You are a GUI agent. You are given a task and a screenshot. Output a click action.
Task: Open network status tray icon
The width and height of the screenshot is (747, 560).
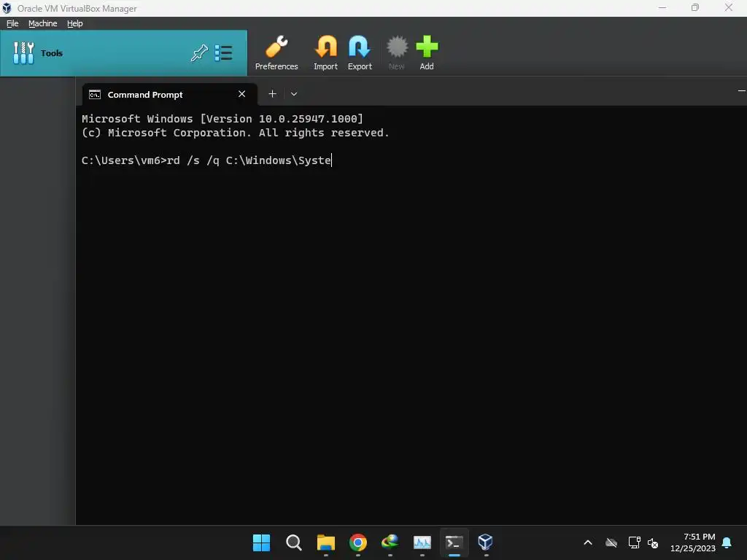pyautogui.click(x=634, y=542)
